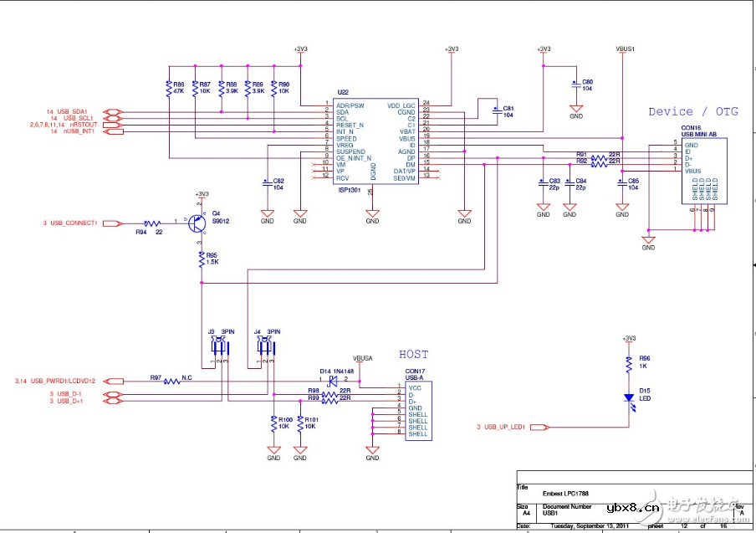Select the C80 capacitor symbol
The image size is (756, 533).
click(576, 84)
